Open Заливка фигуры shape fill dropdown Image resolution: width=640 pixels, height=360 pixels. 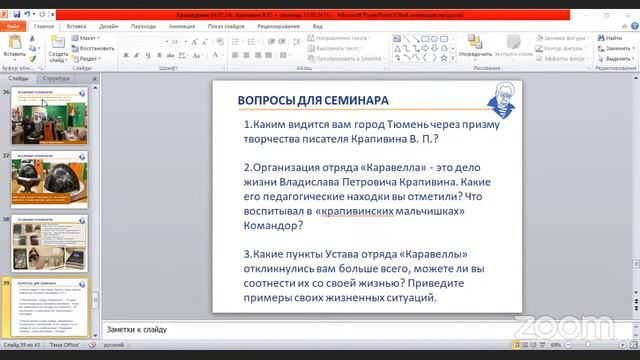pyautogui.click(x=562, y=38)
